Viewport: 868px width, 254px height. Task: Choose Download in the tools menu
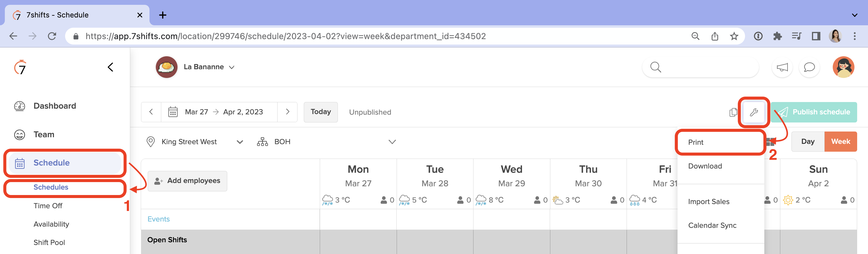point(705,166)
